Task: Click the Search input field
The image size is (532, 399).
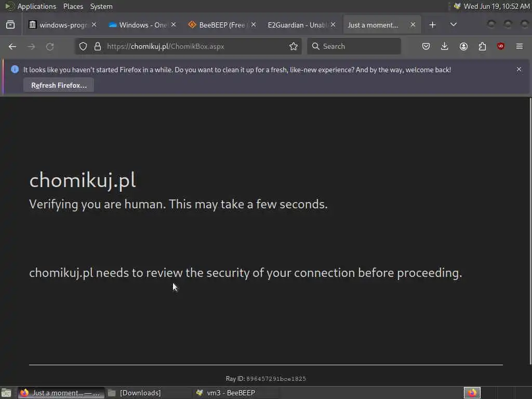Action: [354, 46]
